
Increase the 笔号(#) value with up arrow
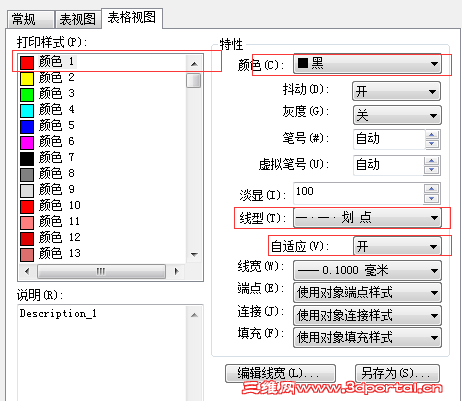pos(432,135)
